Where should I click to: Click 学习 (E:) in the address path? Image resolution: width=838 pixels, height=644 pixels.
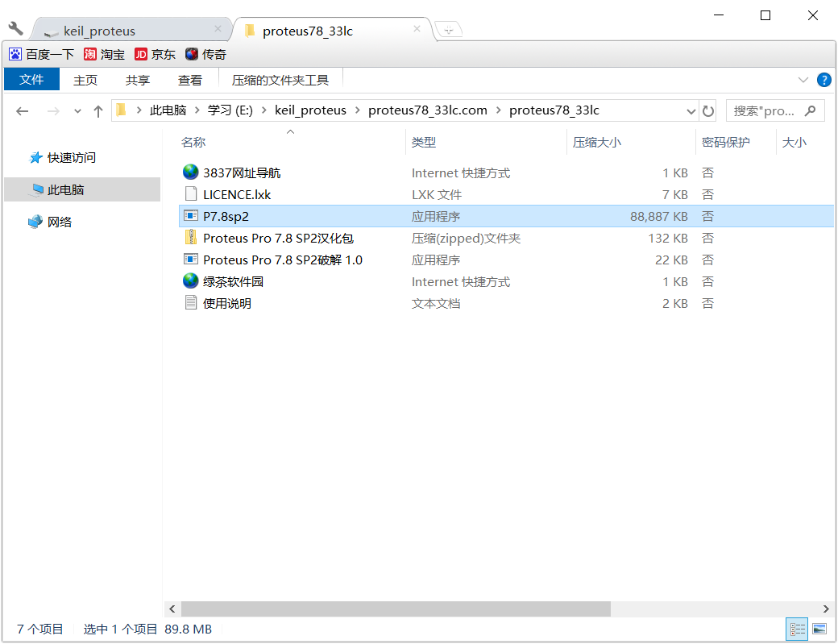point(230,110)
